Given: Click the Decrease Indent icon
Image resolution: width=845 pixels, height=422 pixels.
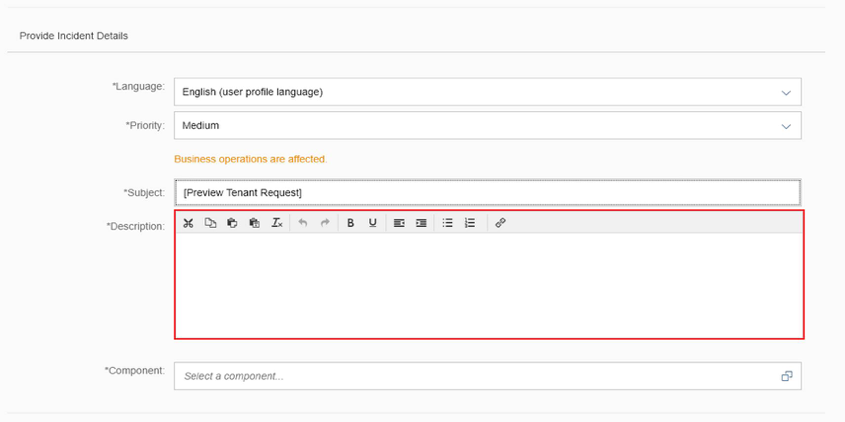Looking at the screenshot, I should [x=399, y=223].
